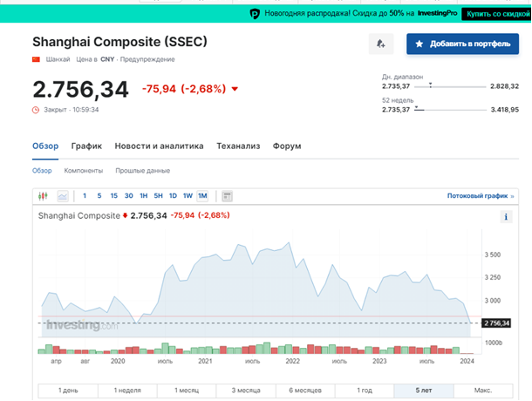Click the clock icon next to Закрыт
Image resolution: width=532 pixels, height=401 pixels.
point(36,110)
